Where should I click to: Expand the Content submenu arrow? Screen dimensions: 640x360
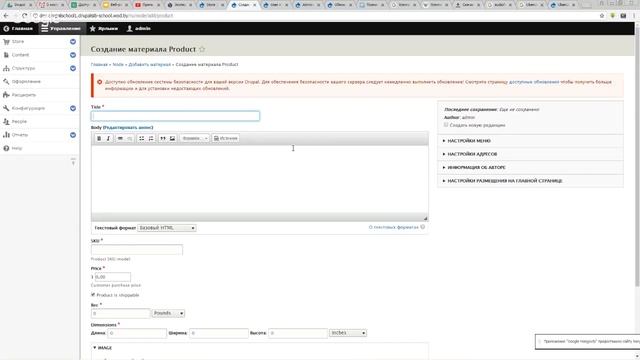click(73, 55)
